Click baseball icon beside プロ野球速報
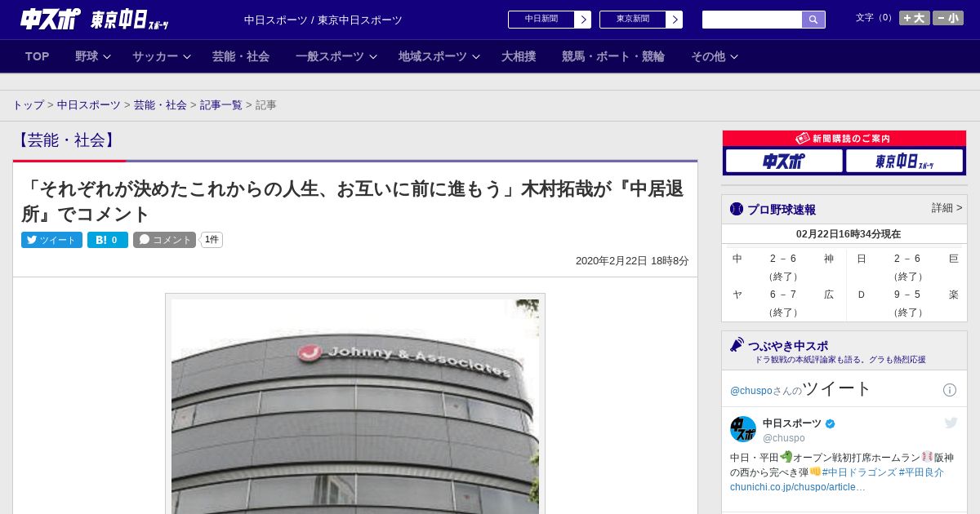The height and width of the screenshot is (514, 980). tap(737, 210)
